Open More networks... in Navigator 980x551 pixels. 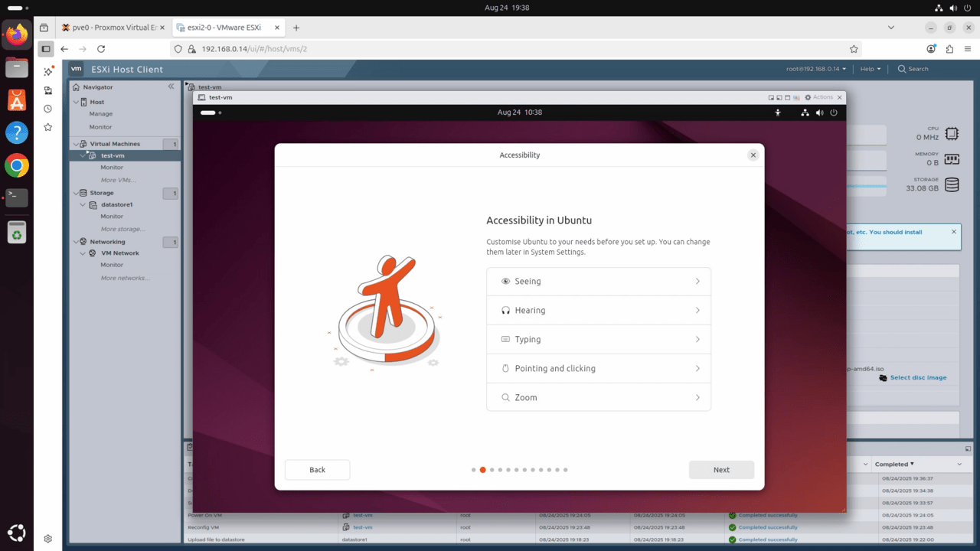[x=126, y=278]
